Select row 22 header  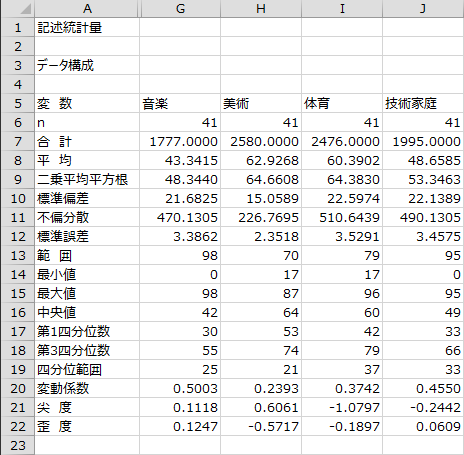pyautogui.click(x=18, y=426)
